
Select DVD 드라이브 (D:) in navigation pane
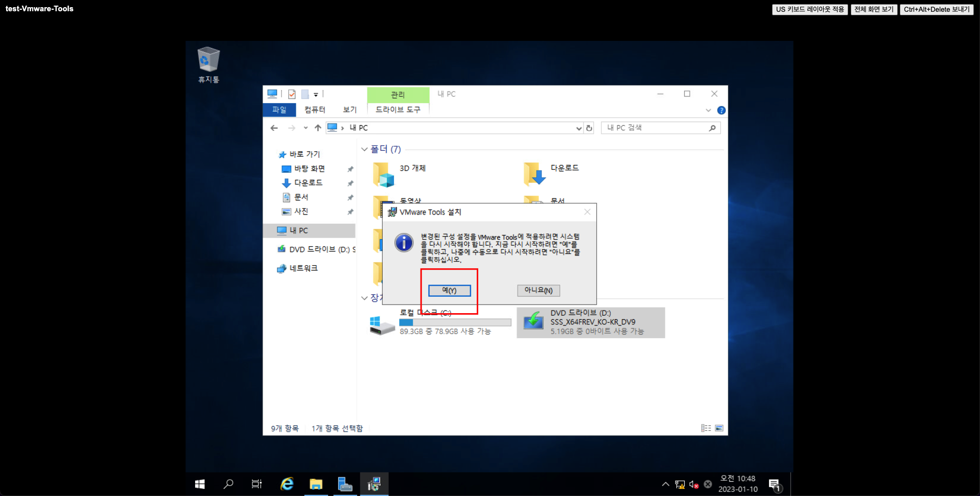(x=317, y=249)
